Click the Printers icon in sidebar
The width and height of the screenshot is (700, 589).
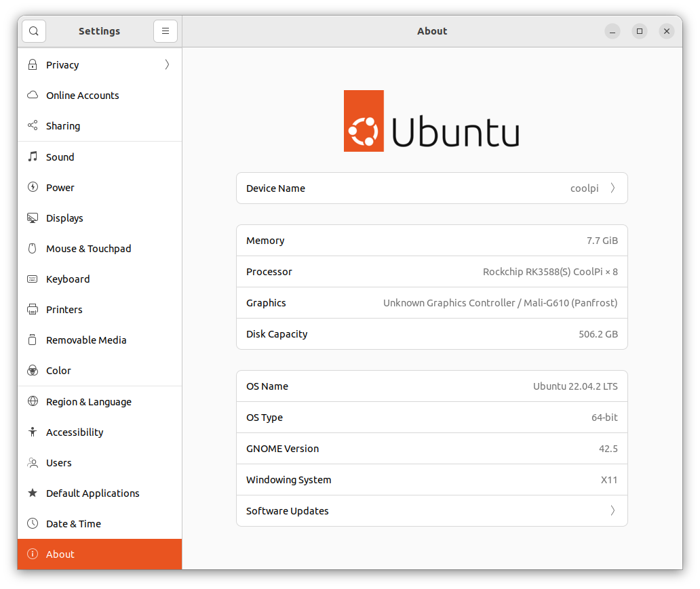point(33,309)
